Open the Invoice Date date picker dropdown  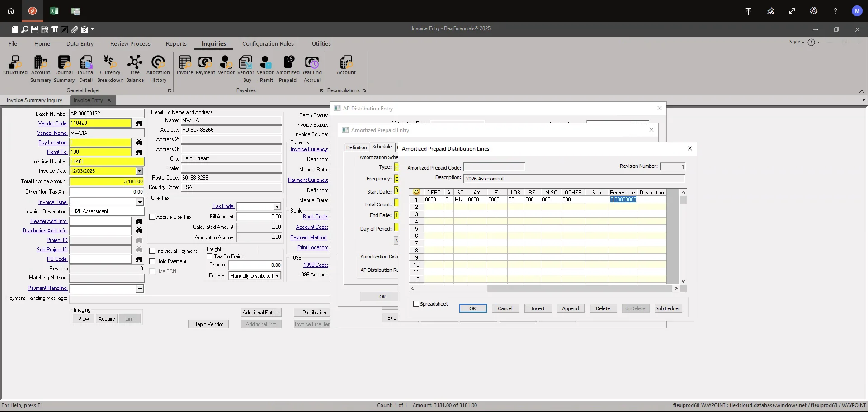[x=140, y=171]
